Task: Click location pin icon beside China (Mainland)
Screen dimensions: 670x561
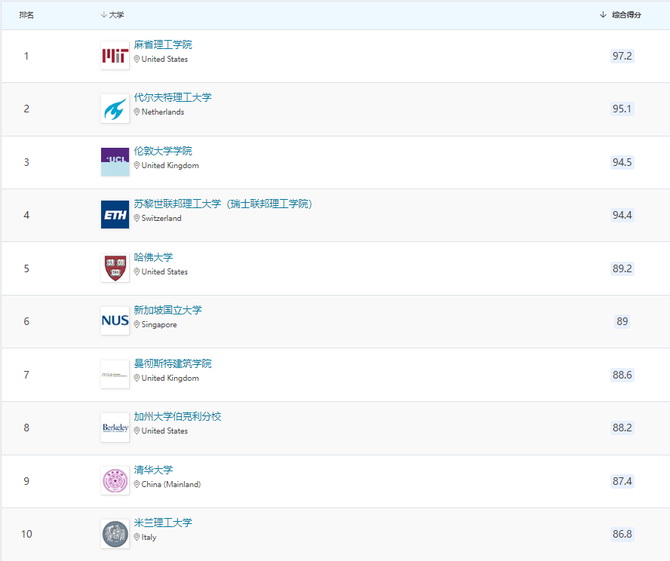Action: [137, 484]
